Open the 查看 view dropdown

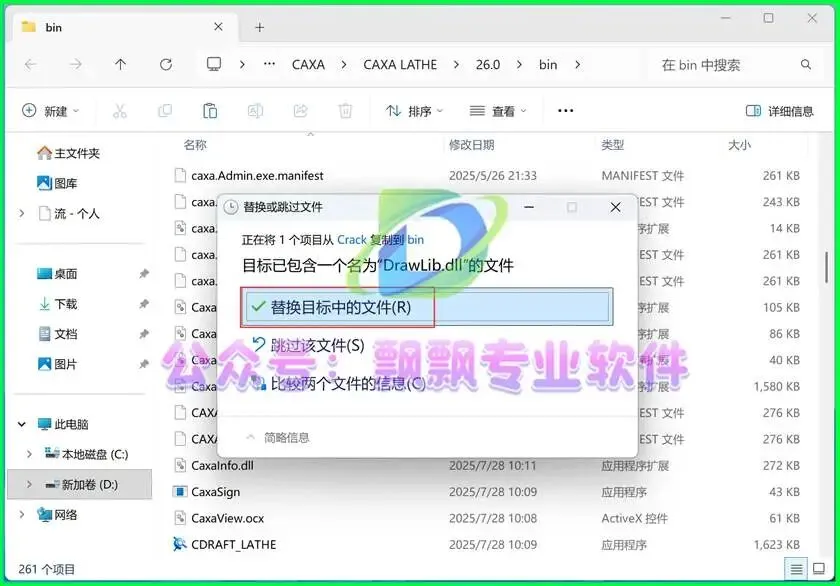[x=498, y=111]
